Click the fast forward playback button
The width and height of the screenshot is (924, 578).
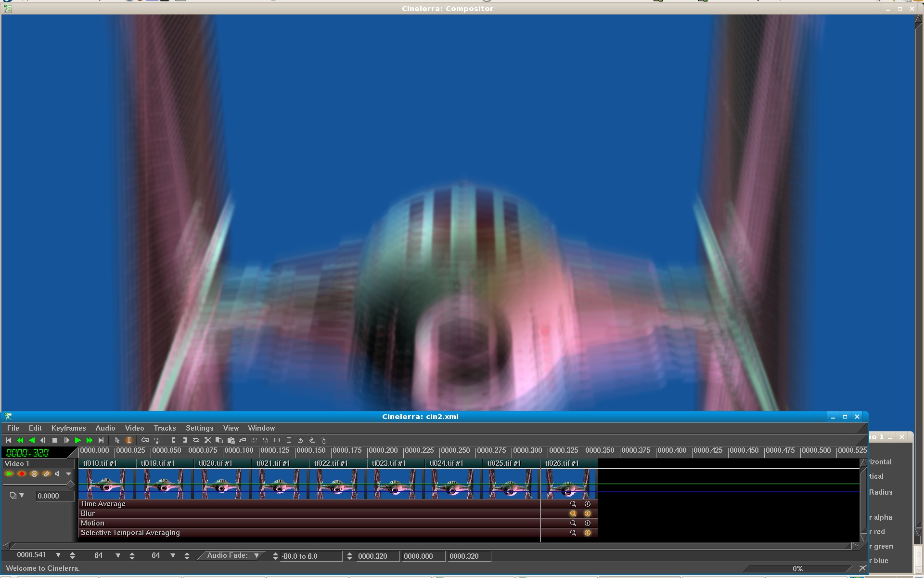point(90,440)
